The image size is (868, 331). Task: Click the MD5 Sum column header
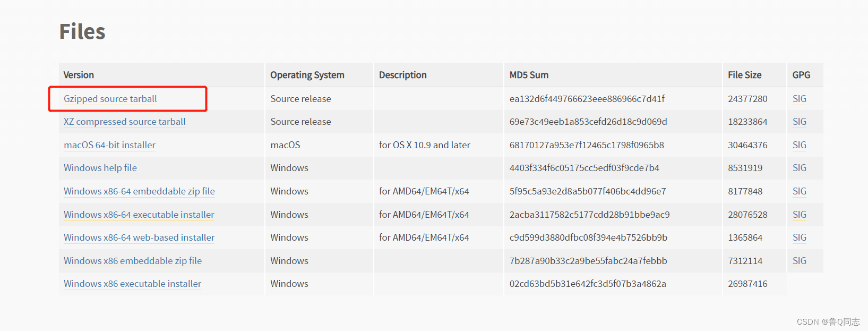[529, 75]
